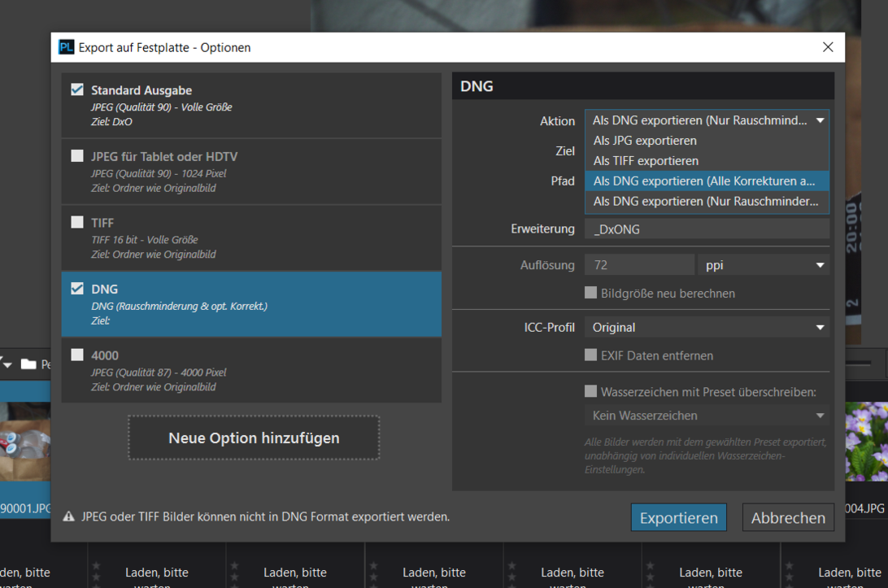Screen dimensions: 888x588
Task: Tick the 4000 export option checkbox
Action: point(77,355)
